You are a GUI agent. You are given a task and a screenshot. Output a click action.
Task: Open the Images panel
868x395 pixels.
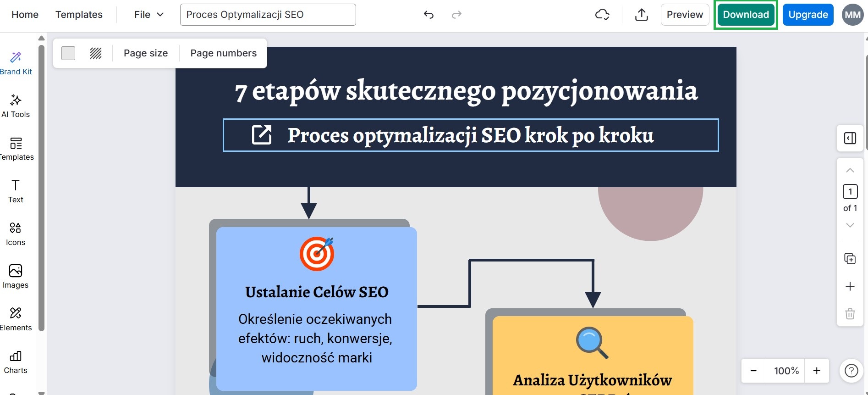[16, 277]
